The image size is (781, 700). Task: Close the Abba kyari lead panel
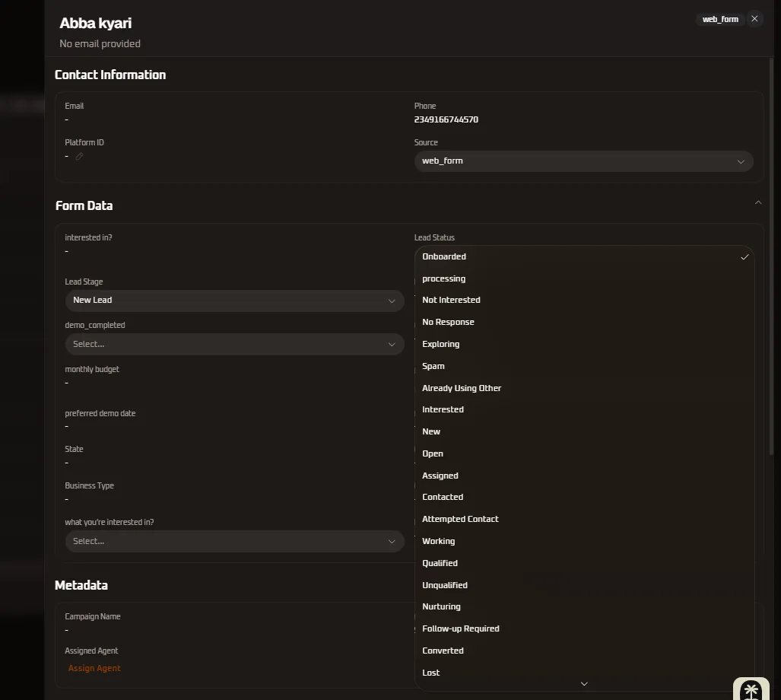[754, 19]
